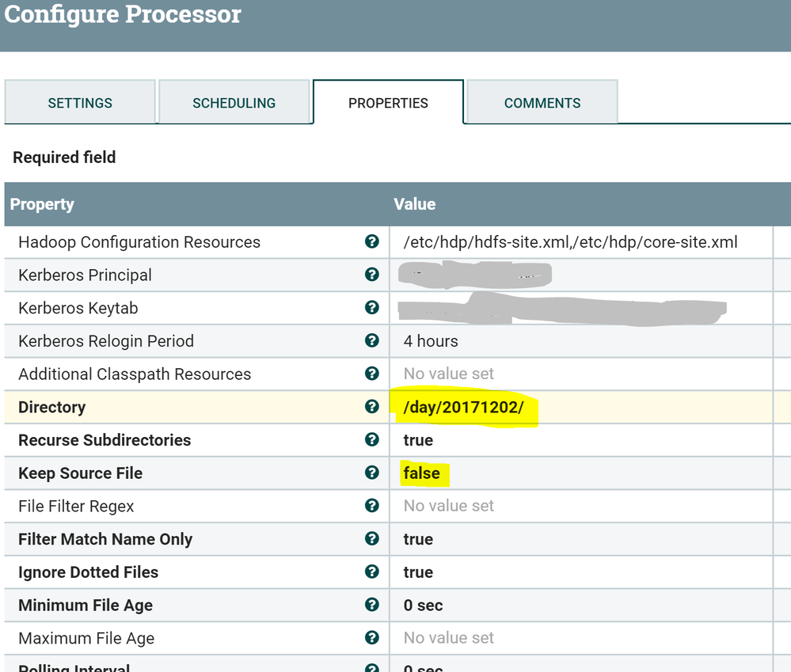Screen dimensions: 791x672
Task: Click help icon for Additional Classpath Resources
Action: pos(371,374)
